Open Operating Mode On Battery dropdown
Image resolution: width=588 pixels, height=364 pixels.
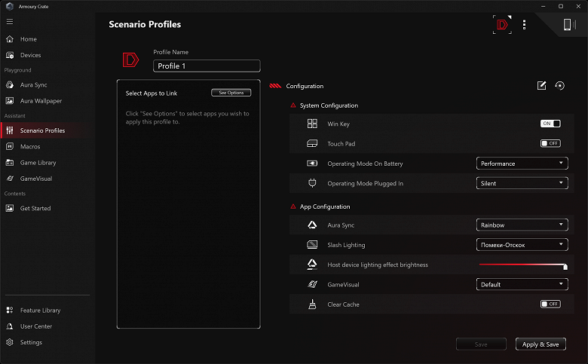[x=522, y=164]
